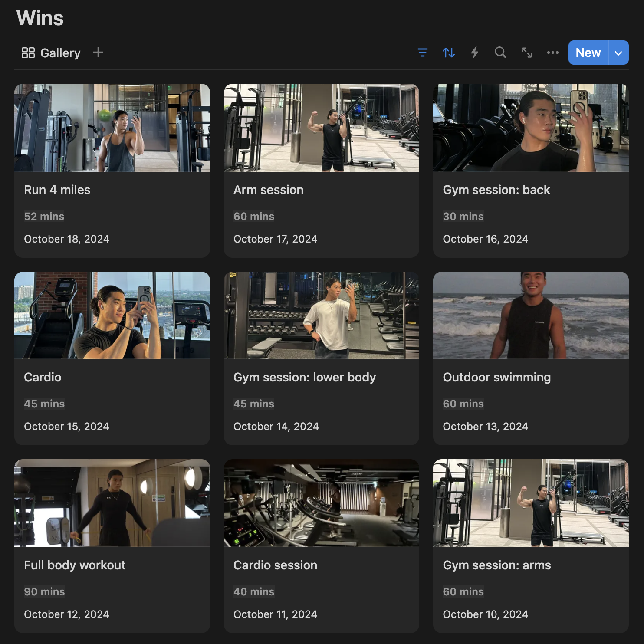Click the Gallery grid icon
The width and height of the screenshot is (644, 644).
point(28,53)
